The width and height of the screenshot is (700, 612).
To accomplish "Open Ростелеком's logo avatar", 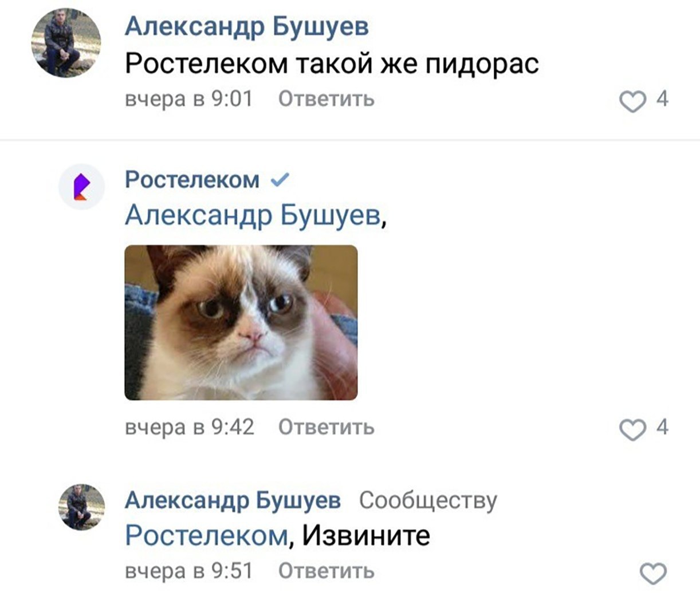I will pos(81,187).
